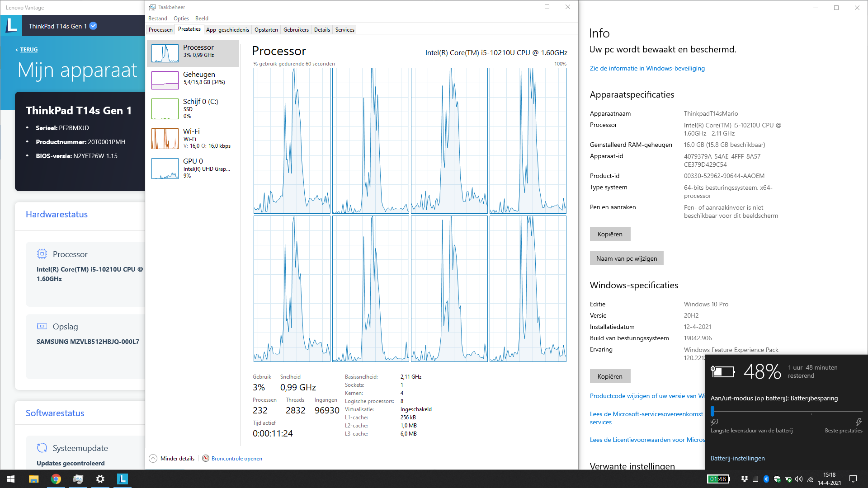Open the Wi-Fi network tray icon
The width and height of the screenshot is (868, 488).
(x=810, y=479)
